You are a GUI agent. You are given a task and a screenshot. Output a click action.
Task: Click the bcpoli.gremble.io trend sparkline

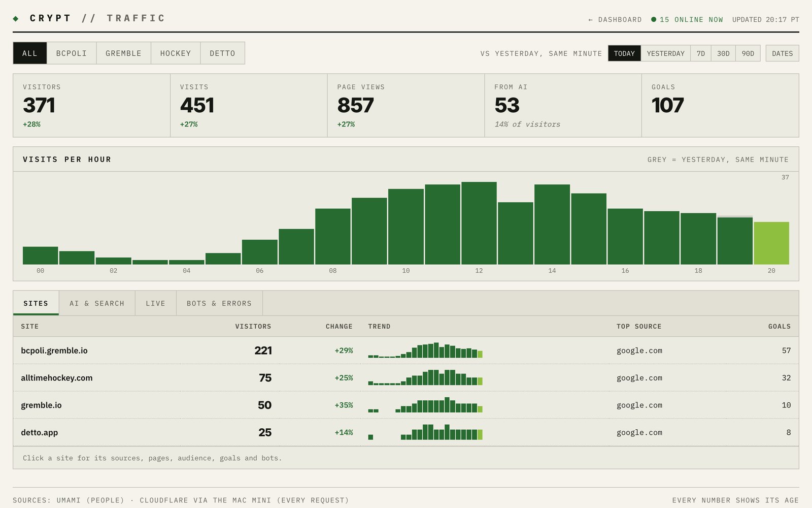[x=425, y=351]
